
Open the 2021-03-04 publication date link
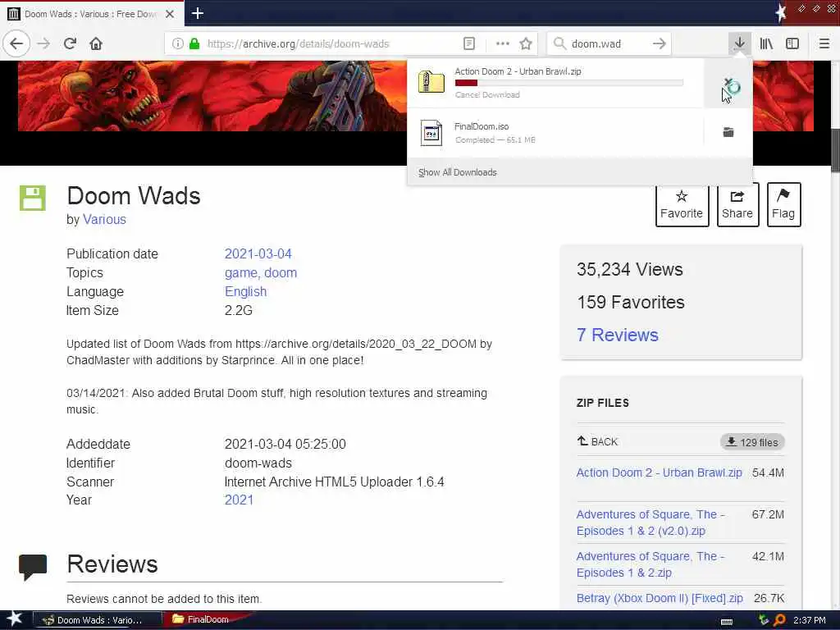click(x=258, y=254)
